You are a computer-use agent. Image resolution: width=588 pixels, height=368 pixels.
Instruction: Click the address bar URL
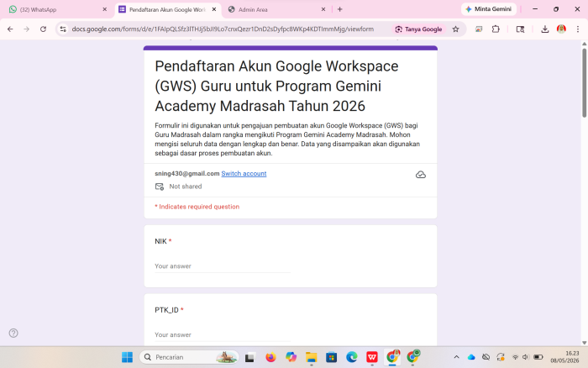coord(223,29)
